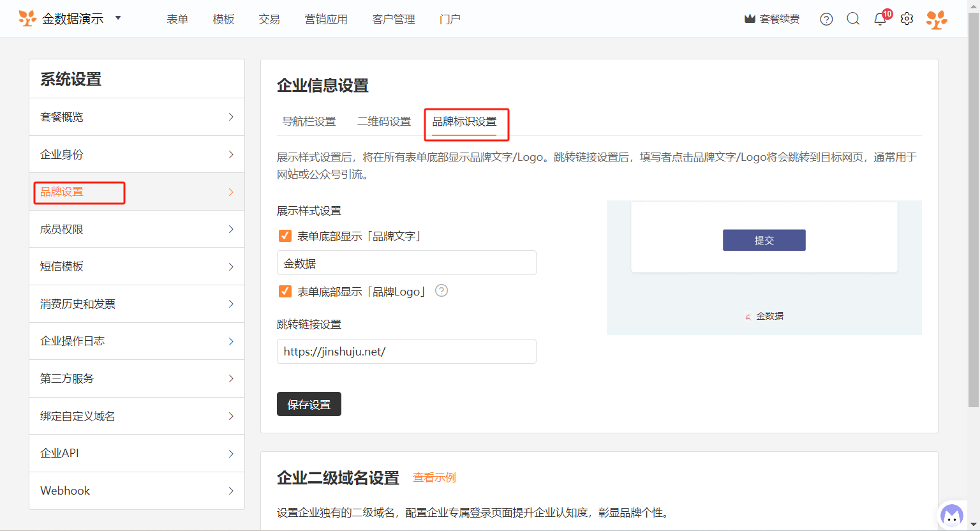This screenshot has height=531, width=980.
Task: Click the help icon beside 品牌Logo
Action: tap(442, 290)
